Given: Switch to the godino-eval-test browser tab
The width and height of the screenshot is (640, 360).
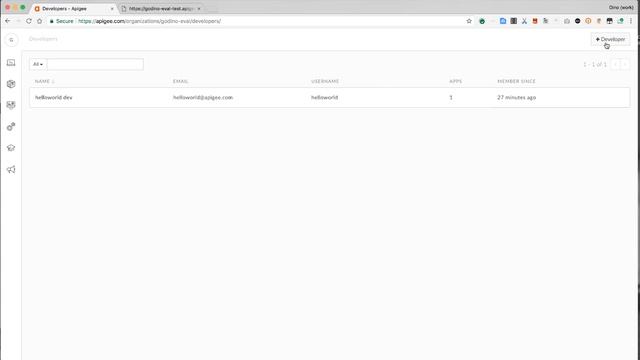Looking at the screenshot, I should pos(161,9).
